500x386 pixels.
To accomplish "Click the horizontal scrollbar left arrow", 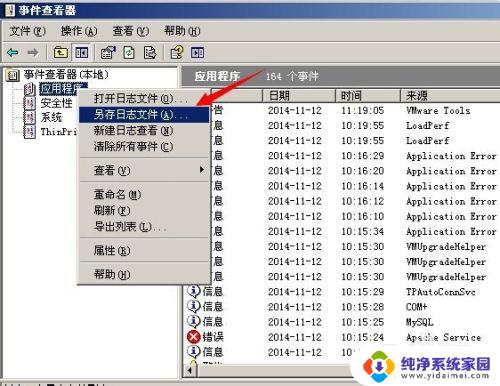I will tap(189, 370).
